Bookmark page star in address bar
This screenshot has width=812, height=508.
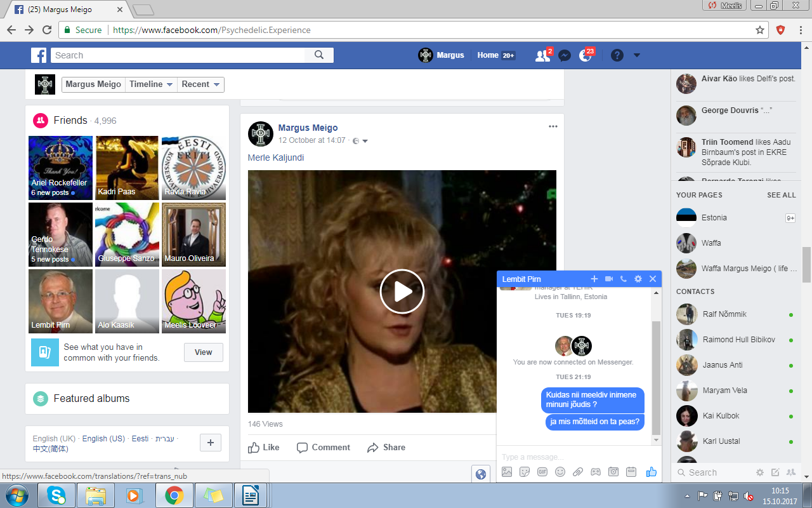pos(760,30)
